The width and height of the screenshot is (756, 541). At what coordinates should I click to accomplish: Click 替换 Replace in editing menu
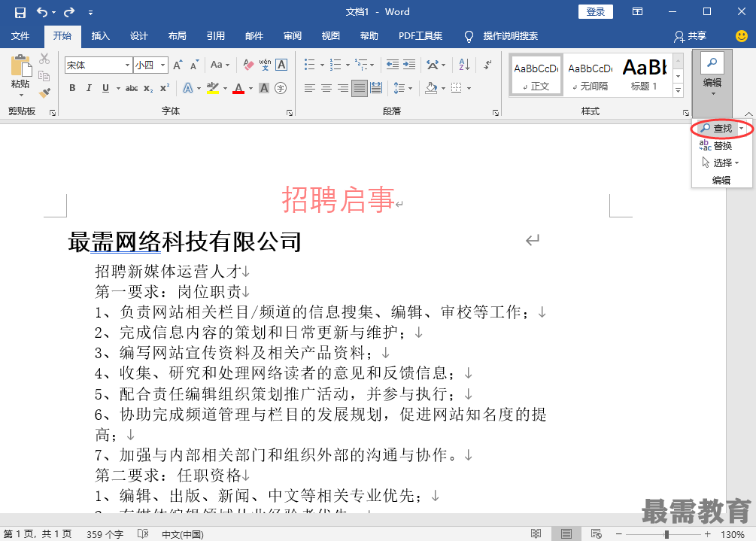click(716, 146)
